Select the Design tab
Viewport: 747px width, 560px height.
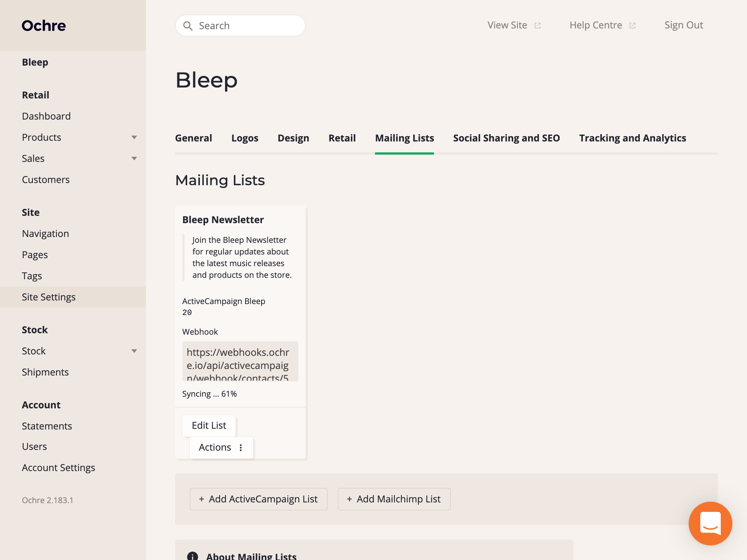[x=293, y=138]
